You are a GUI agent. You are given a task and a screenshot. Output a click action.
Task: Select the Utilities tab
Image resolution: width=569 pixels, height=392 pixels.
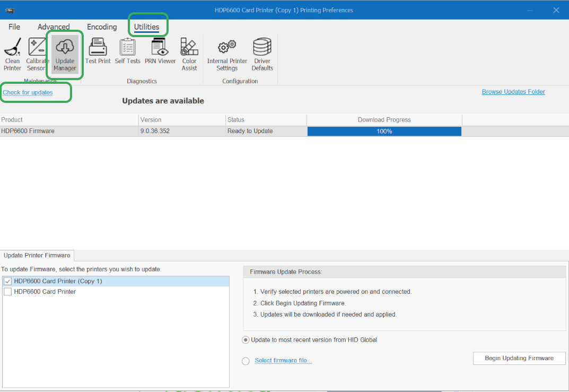pos(146,27)
